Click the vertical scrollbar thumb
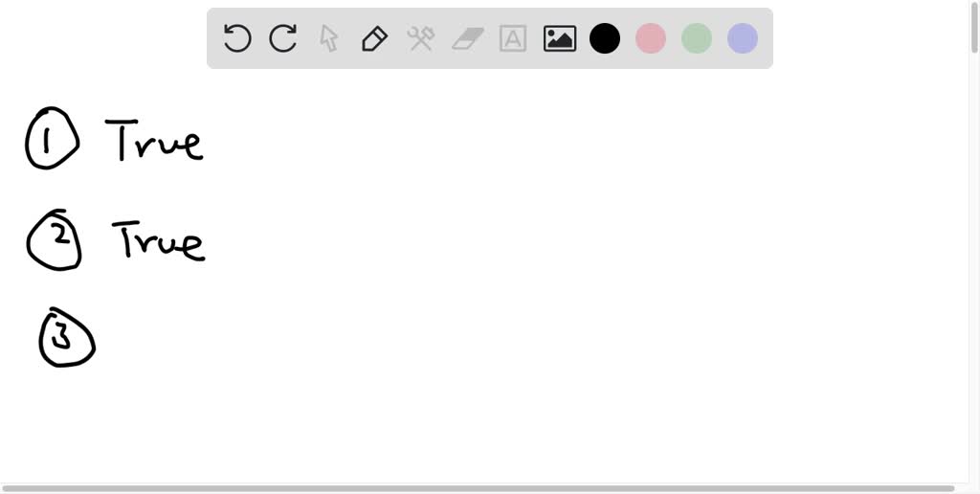 974,27
